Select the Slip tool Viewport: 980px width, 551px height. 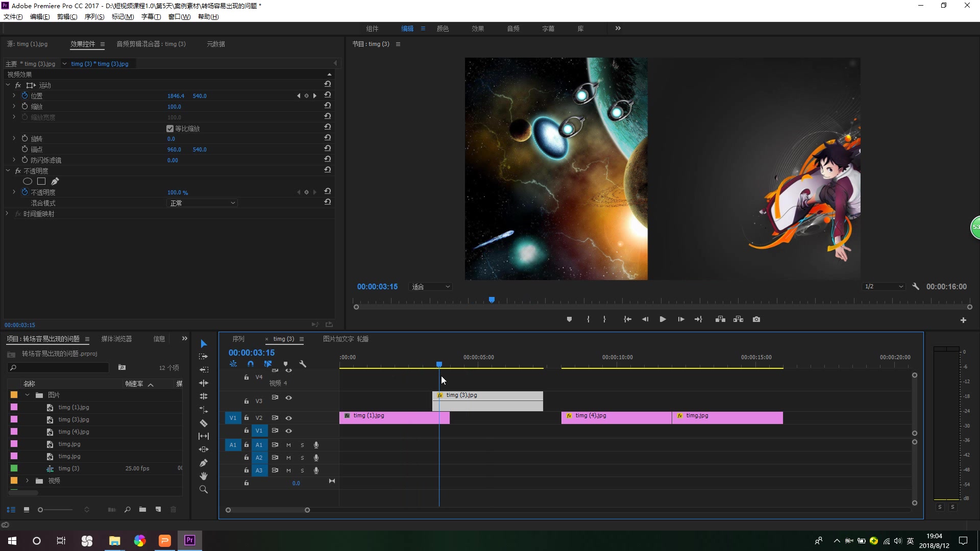[204, 436]
